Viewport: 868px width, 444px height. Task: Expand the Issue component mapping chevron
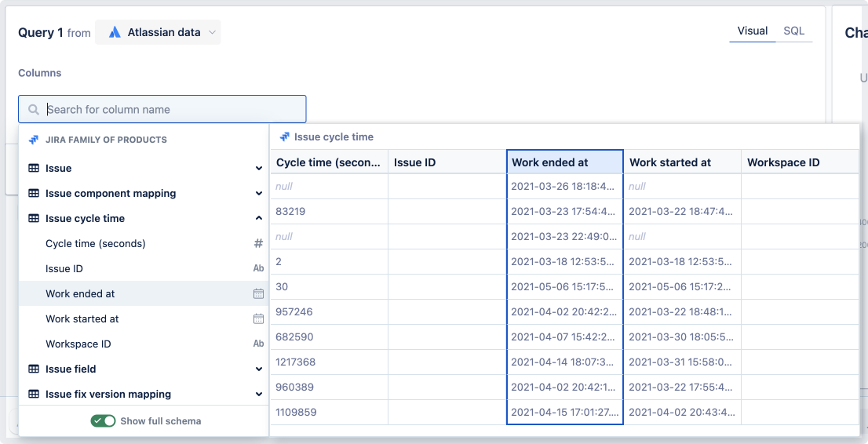(x=258, y=193)
